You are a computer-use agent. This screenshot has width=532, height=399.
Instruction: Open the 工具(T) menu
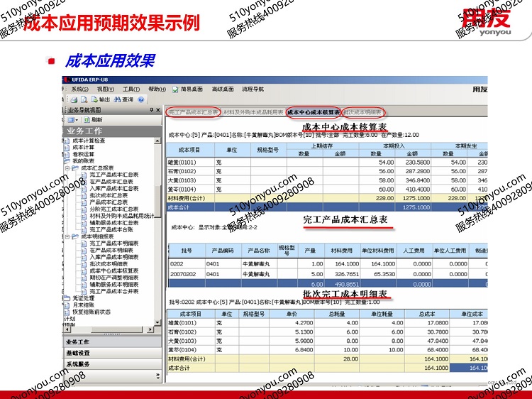[x=131, y=89]
